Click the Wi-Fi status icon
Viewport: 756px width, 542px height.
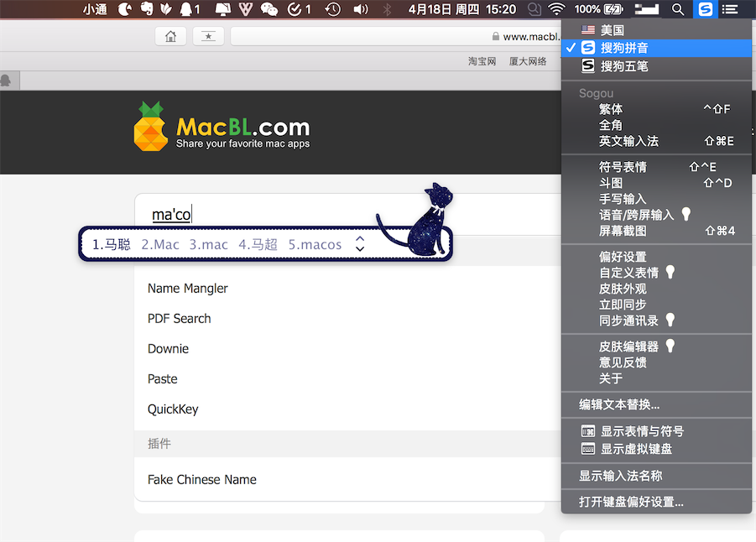557,9
